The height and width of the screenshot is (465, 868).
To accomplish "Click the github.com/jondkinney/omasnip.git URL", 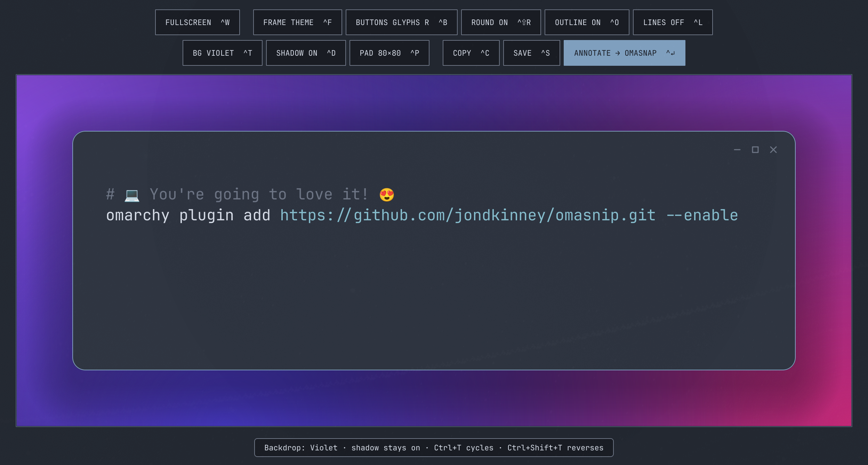I will 468,215.
